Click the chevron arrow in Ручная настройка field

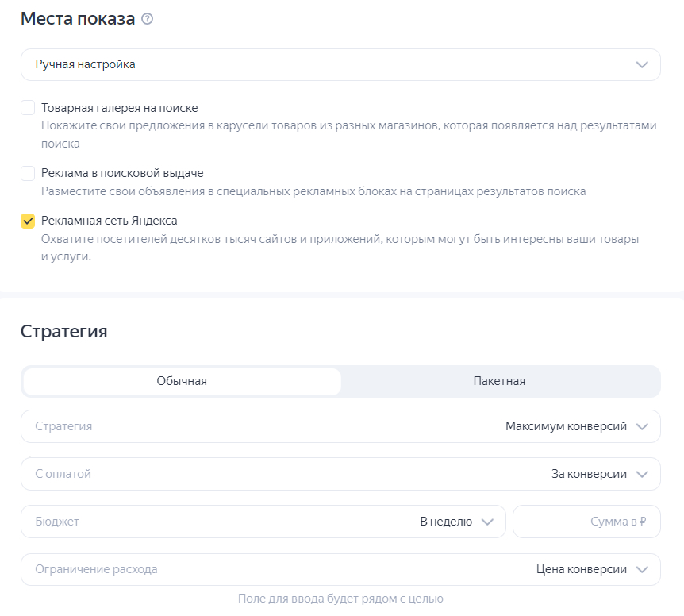tap(643, 64)
